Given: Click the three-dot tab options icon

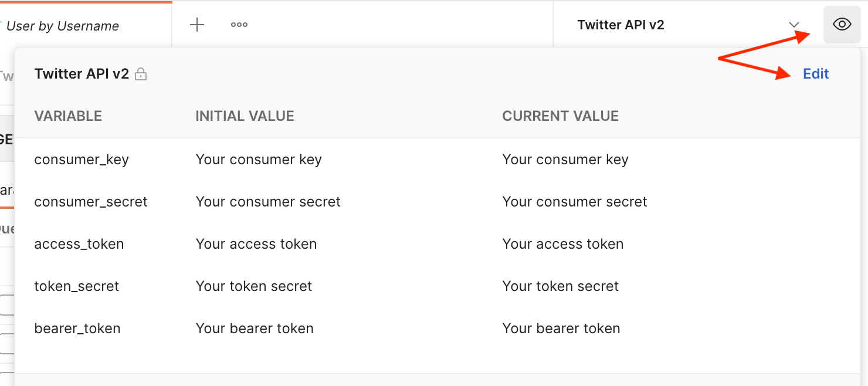Looking at the screenshot, I should coord(239,25).
